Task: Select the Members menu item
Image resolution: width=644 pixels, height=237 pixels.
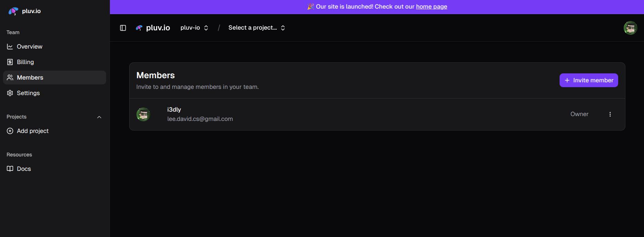Action: (54, 78)
